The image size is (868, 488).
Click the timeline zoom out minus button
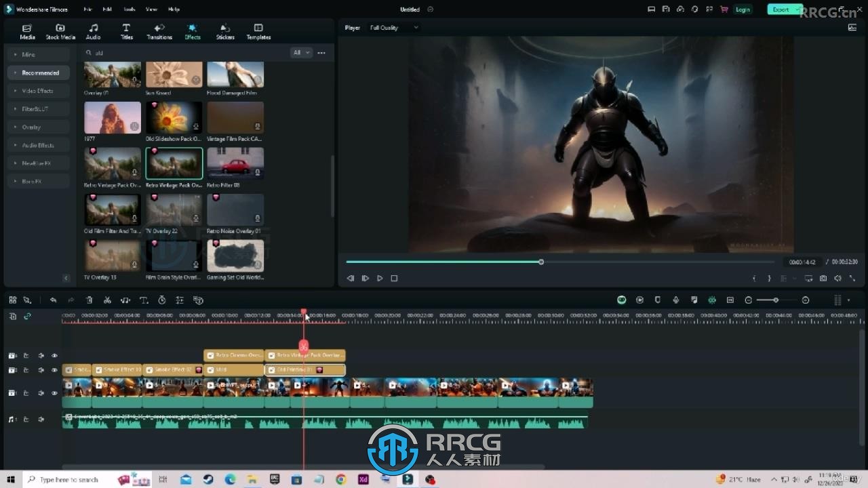click(749, 300)
